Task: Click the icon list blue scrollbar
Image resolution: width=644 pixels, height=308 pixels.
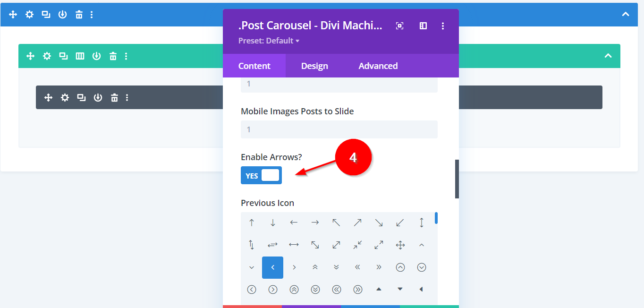Action: (x=436, y=218)
